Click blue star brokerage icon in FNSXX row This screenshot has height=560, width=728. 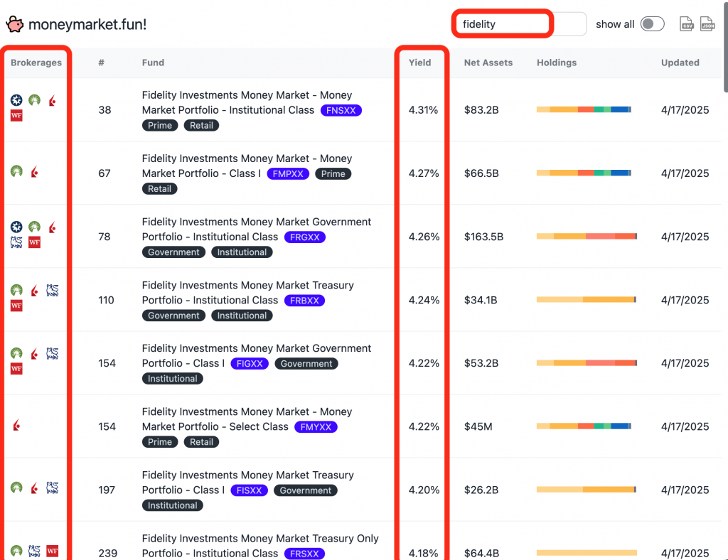[16, 100]
